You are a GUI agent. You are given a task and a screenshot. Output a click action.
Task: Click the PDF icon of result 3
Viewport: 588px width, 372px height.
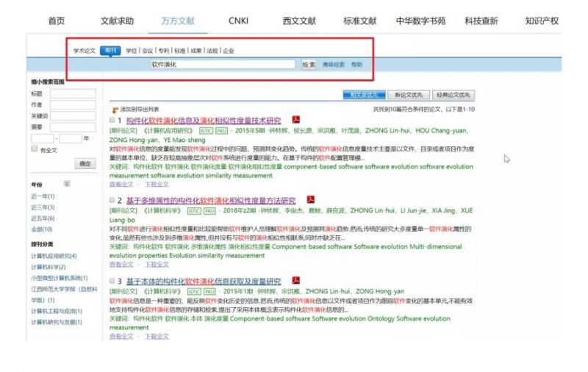295,281
